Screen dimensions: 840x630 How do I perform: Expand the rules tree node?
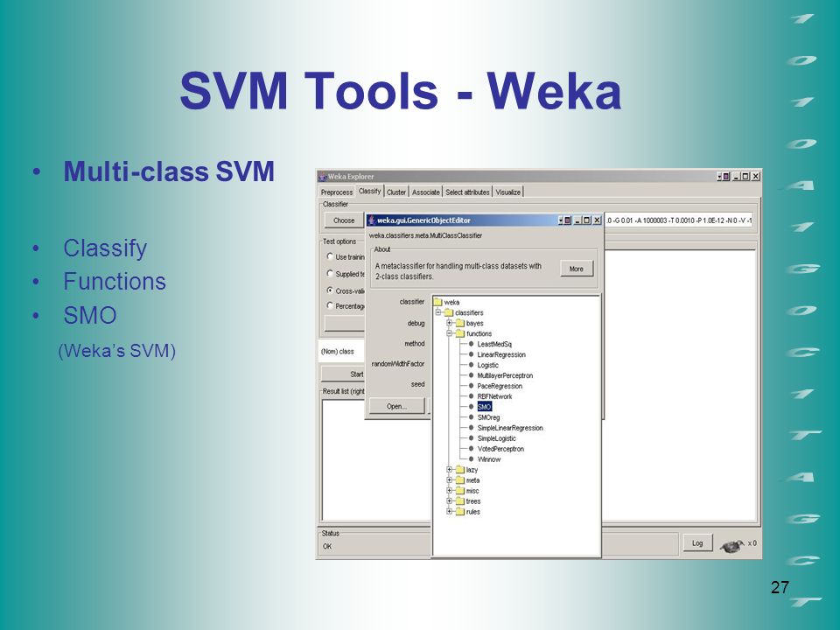[449, 512]
